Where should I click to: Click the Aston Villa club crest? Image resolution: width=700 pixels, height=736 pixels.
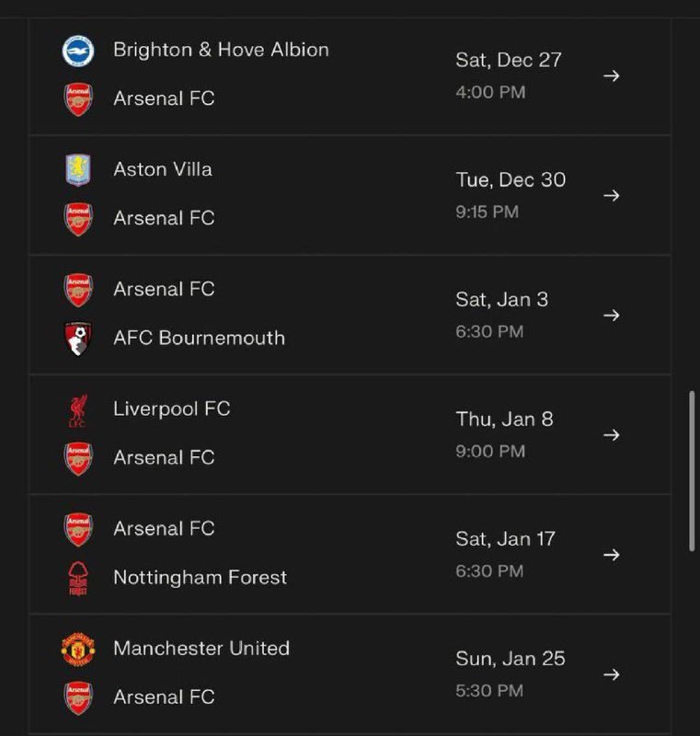tap(78, 170)
